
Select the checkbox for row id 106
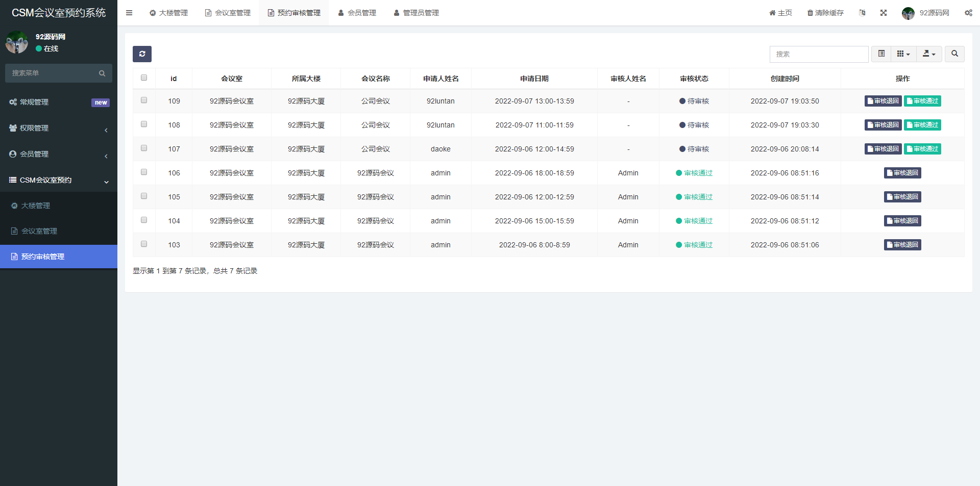point(144,172)
